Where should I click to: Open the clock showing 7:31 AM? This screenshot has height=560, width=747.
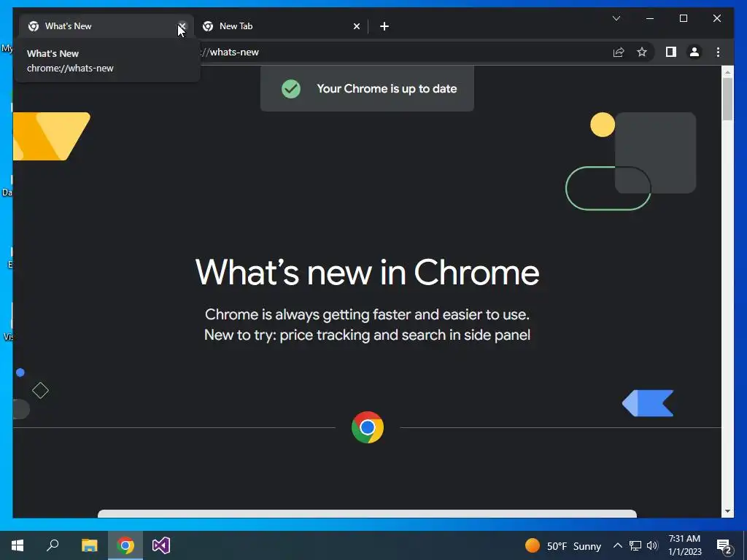(684, 545)
